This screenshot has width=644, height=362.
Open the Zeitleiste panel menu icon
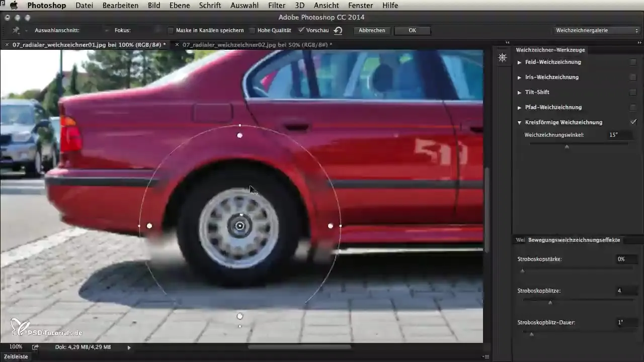point(486,356)
